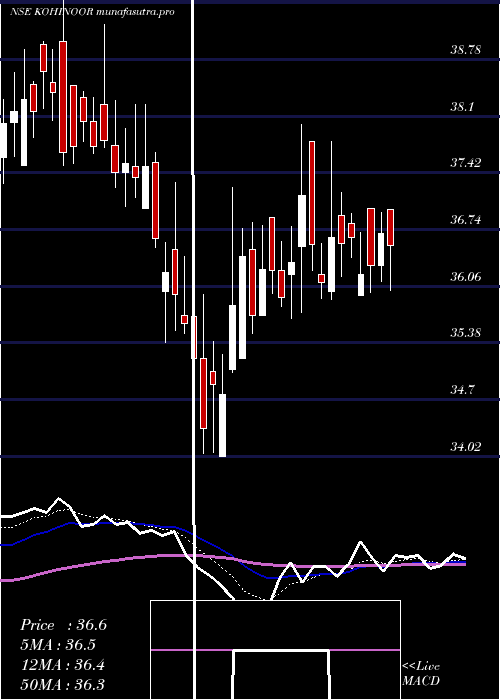This screenshot has height=700, width=500.
Task: Click the 5MA : 36.5 readout
Action: pyautogui.click(x=59, y=645)
